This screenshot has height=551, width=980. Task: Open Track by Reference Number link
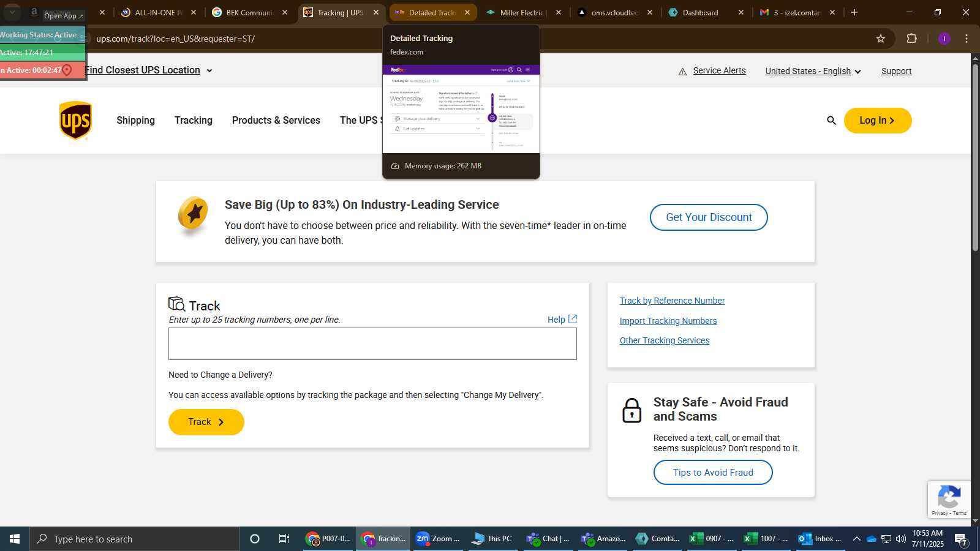672,301
